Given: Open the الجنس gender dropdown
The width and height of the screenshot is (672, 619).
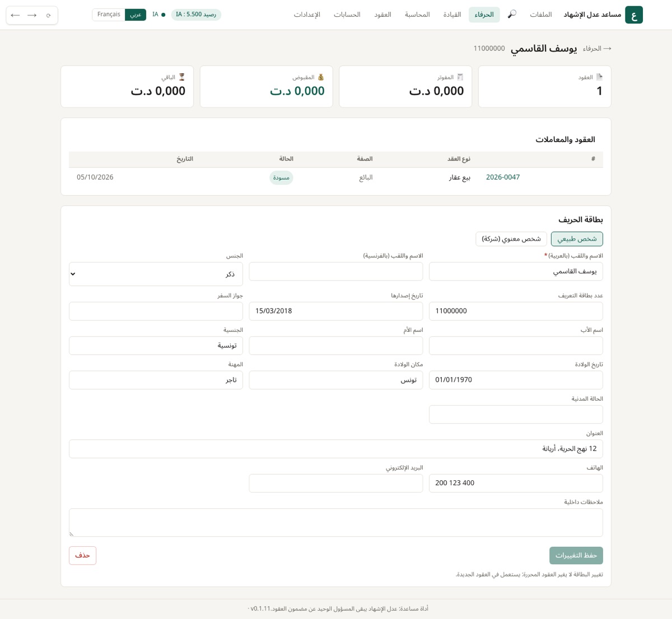Looking at the screenshot, I should pyautogui.click(x=156, y=274).
